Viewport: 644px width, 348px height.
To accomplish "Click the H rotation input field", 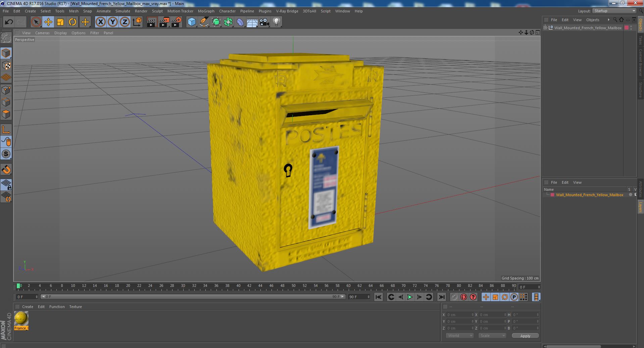I will [525, 315].
